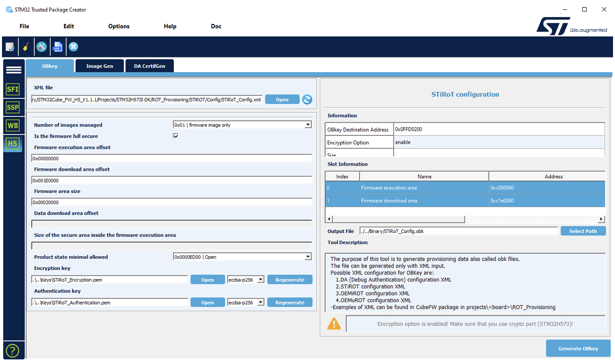Click Firmware area size field
This screenshot has height=364, width=615.
(171, 202)
